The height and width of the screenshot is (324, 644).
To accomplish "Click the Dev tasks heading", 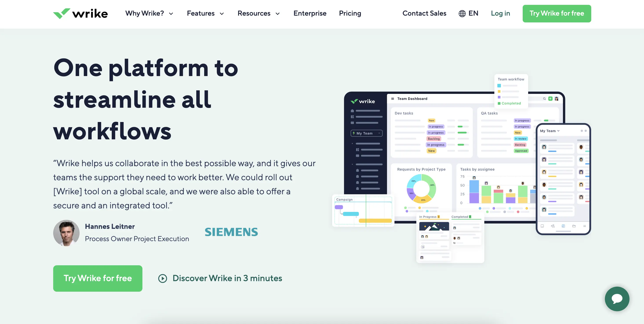I will point(404,113).
